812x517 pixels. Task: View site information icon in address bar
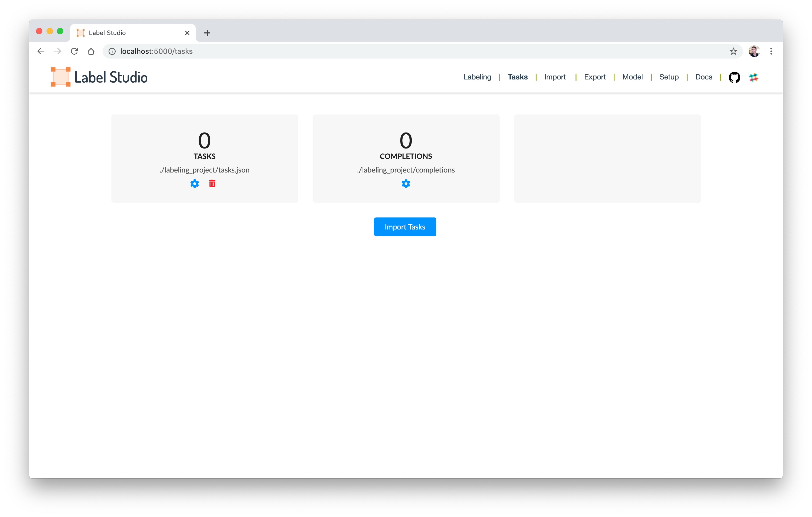pos(112,51)
